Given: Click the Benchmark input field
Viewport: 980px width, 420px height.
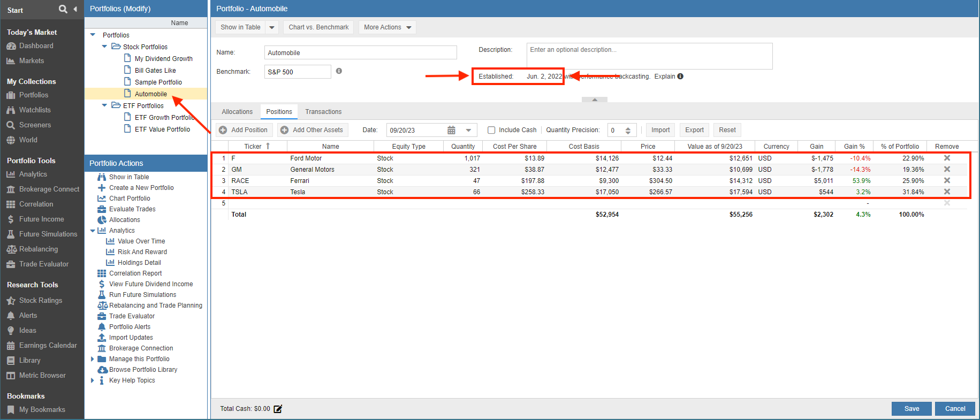Looking at the screenshot, I should [298, 72].
